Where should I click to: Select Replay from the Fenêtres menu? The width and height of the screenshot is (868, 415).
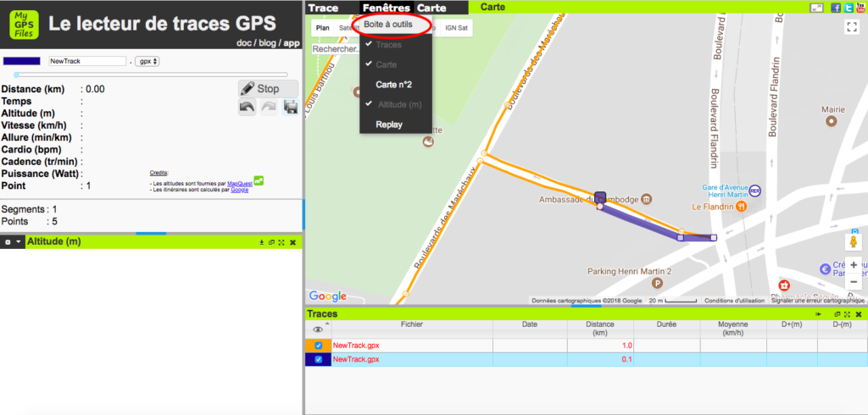(395, 125)
